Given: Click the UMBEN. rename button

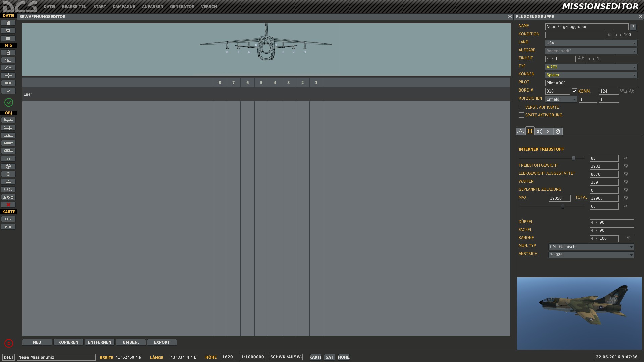Looking at the screenshot, I should click(x=130, y=342).
